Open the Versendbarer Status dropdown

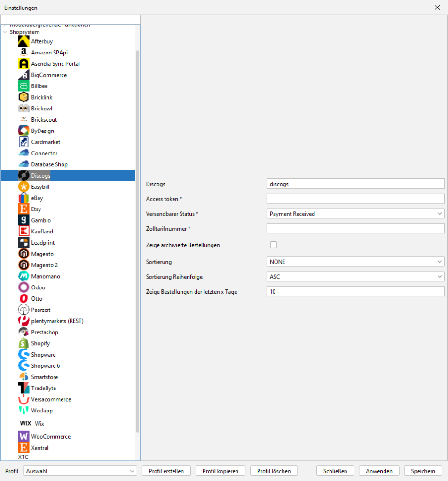pos(355,214)
